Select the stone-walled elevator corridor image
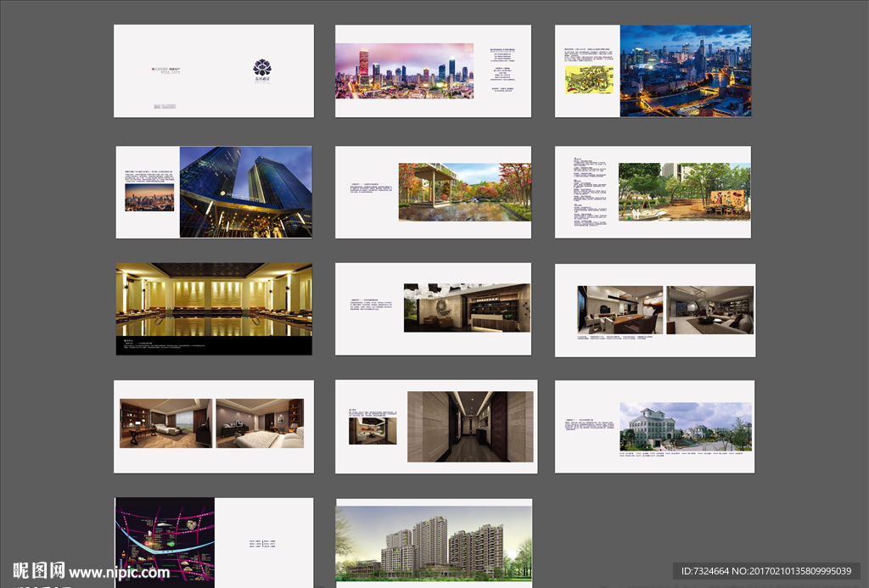The image size is (869, 588). (x=470, y=427)
